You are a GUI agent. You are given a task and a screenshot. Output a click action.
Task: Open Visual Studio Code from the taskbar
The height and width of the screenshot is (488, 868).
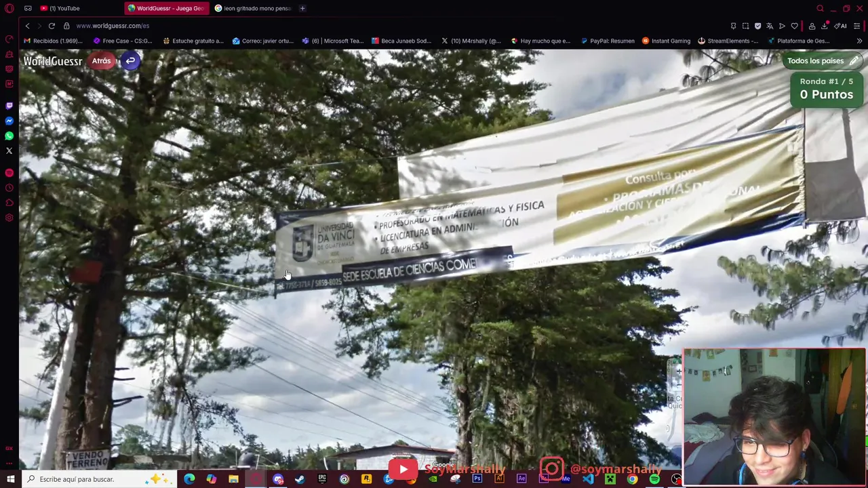click(588, 479)
